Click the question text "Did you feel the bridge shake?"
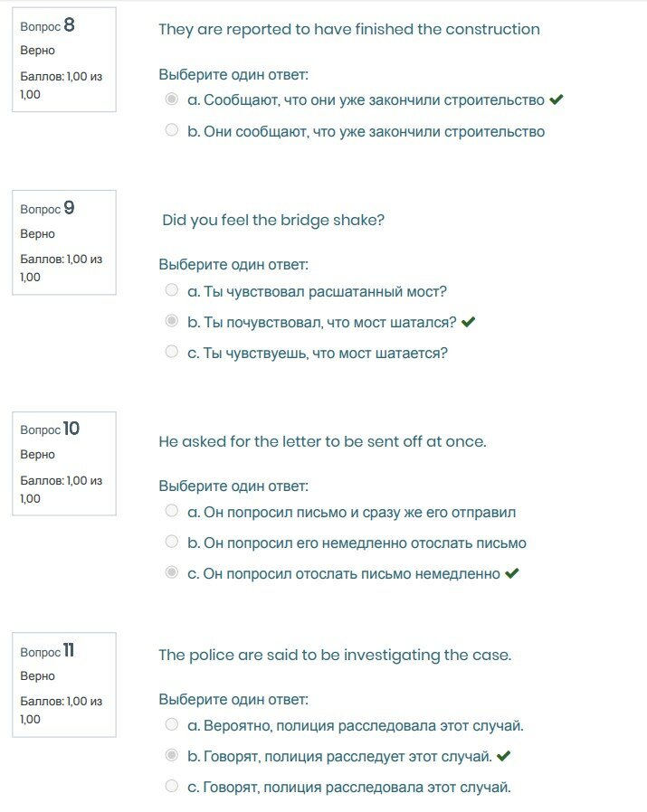647x812 pixels. point(273,220)
